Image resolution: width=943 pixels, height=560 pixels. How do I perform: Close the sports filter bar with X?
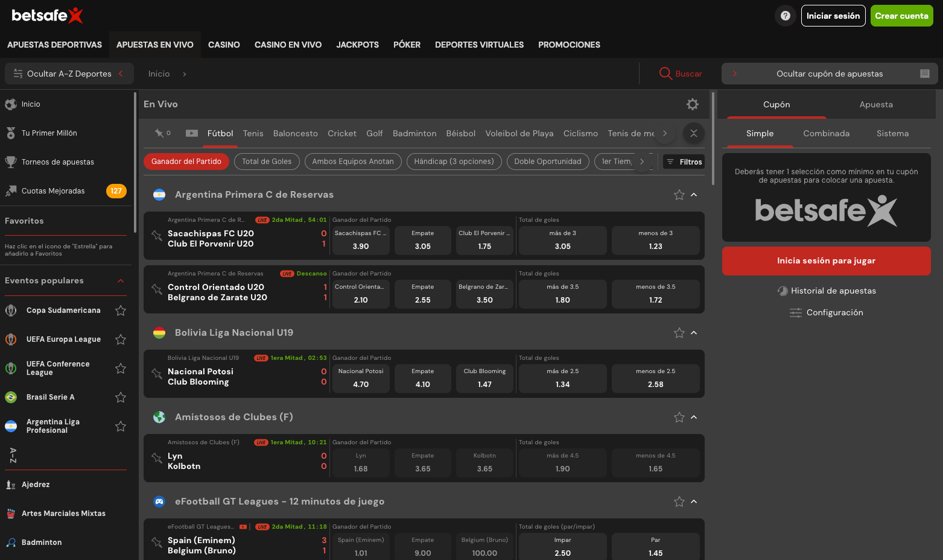(694, 133)
